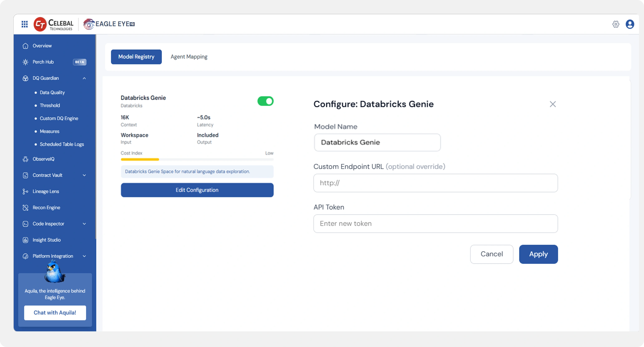The image size is (644, 347).
Task: Click the 16K Context value
Action: coord(125,117)
